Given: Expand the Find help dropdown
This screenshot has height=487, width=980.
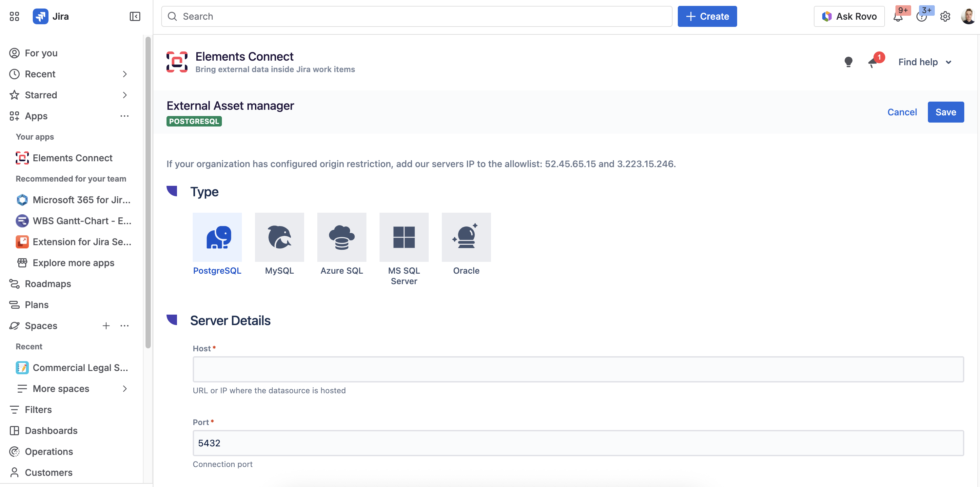Looking at the screenshot, I should point(925,62).
